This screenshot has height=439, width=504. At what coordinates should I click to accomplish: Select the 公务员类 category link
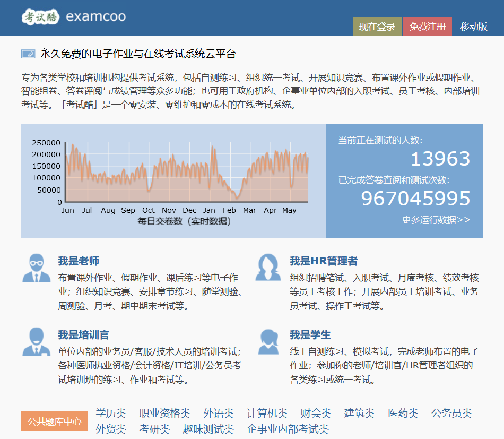point(451,414)
